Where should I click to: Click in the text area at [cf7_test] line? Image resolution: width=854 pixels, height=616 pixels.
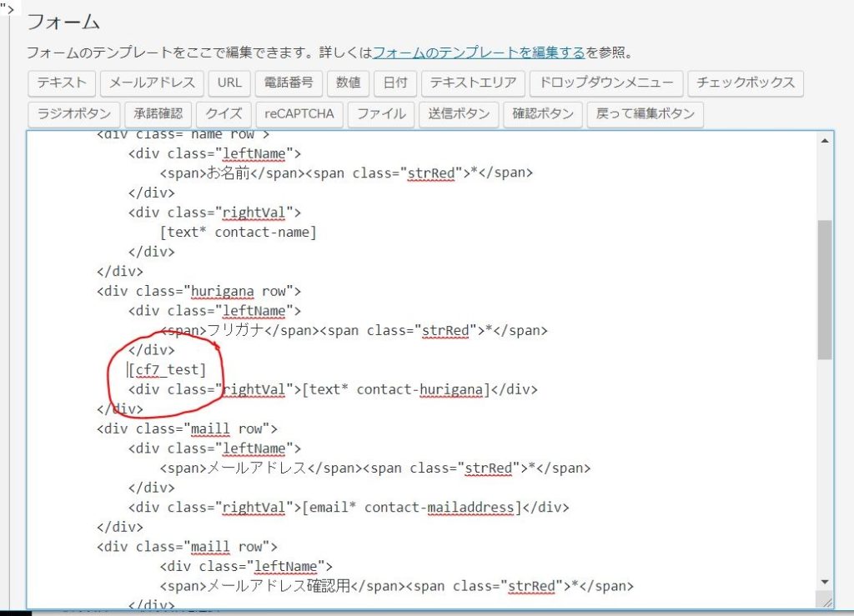(167, 369)
